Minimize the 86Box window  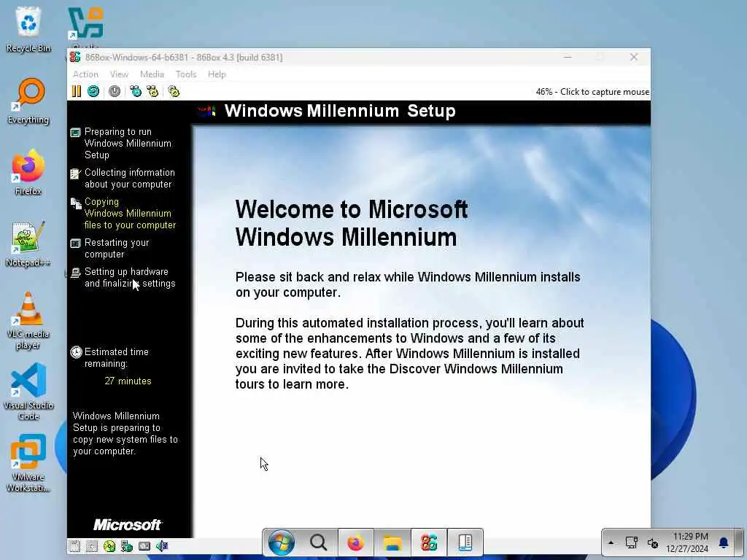click(568, 57)
